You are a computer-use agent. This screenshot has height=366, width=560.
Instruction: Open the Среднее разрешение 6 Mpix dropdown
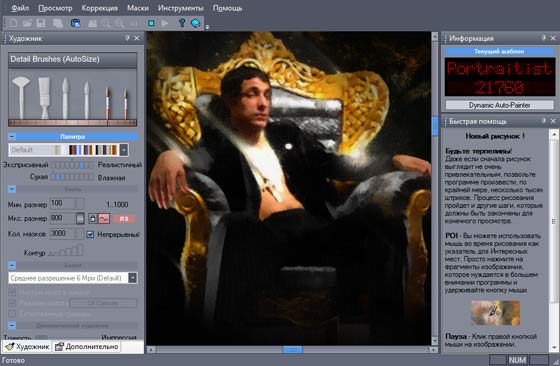click(x=132, y=278)
